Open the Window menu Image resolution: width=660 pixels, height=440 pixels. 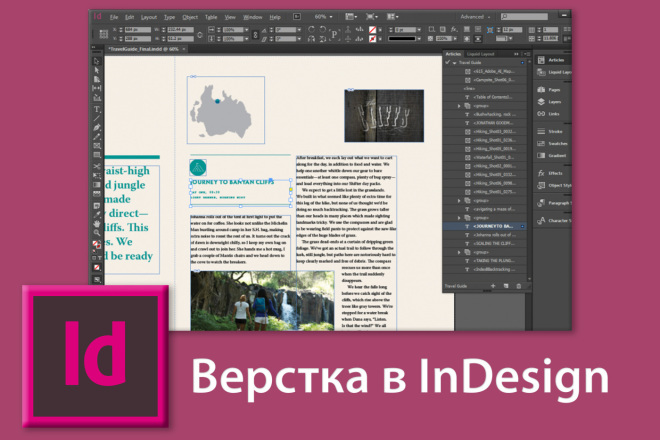pyautogui.click(x=253, y=17)
